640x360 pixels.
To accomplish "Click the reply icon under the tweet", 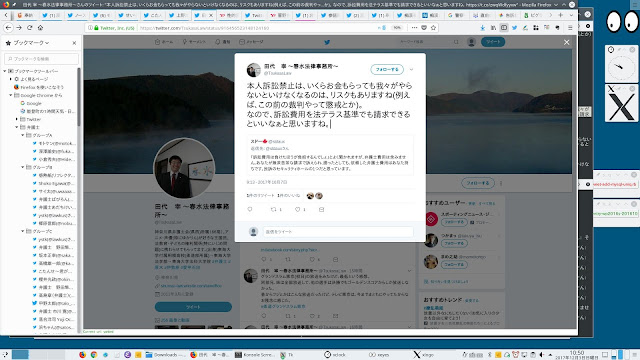I will point(250,209).
